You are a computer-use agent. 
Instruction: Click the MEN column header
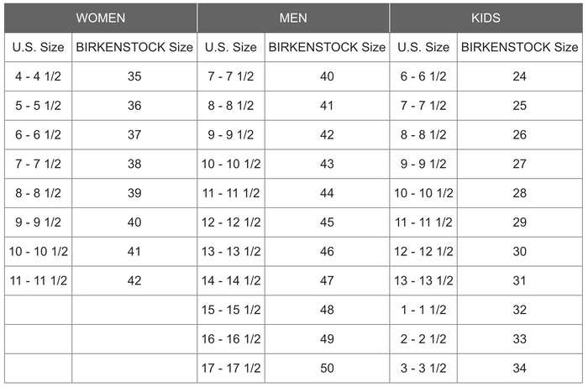(293, 18)
